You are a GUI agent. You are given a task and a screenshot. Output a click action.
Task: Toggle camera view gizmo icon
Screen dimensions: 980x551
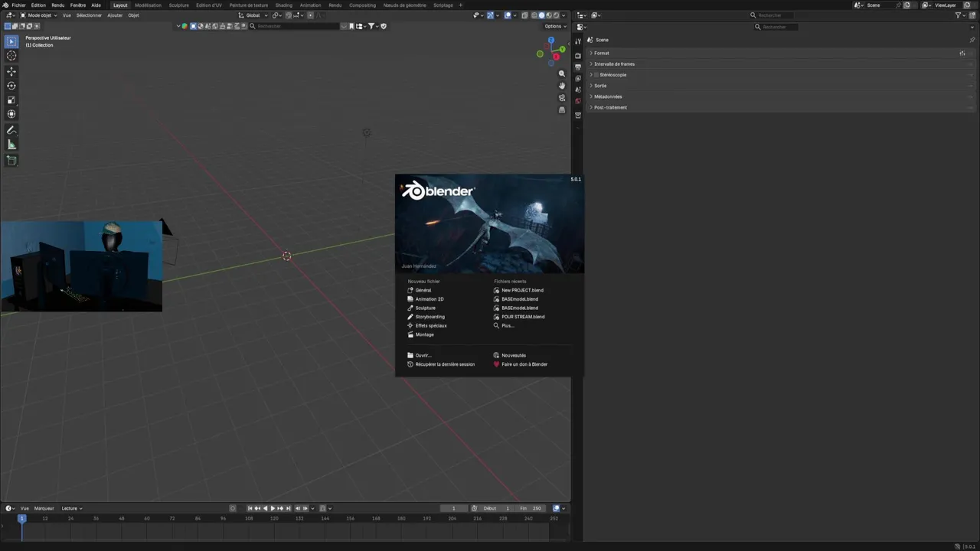tap(562, 98)
